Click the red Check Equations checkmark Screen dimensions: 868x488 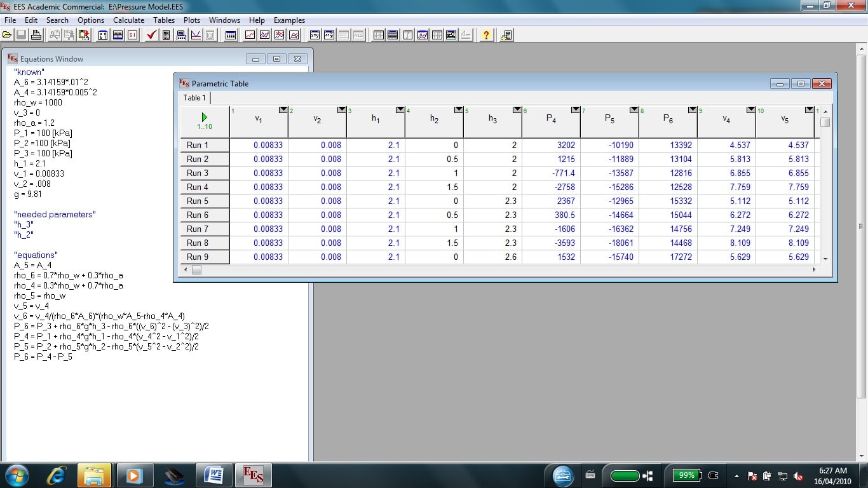tap(152, 35)
